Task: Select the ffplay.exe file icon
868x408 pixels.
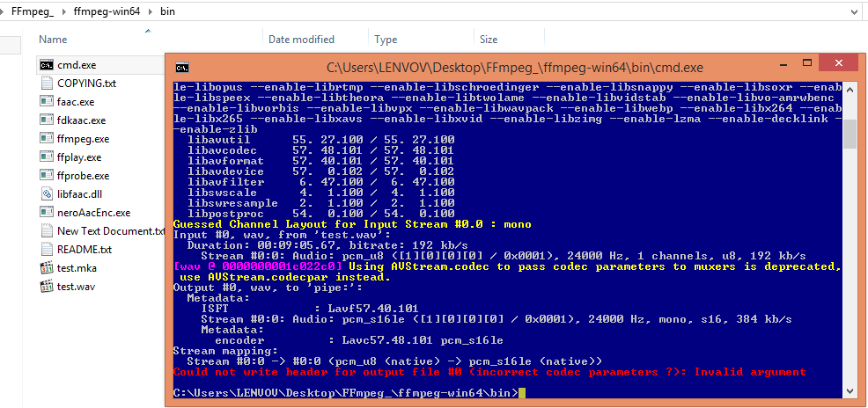Action: pyautogui.click(x=47, y=157)
